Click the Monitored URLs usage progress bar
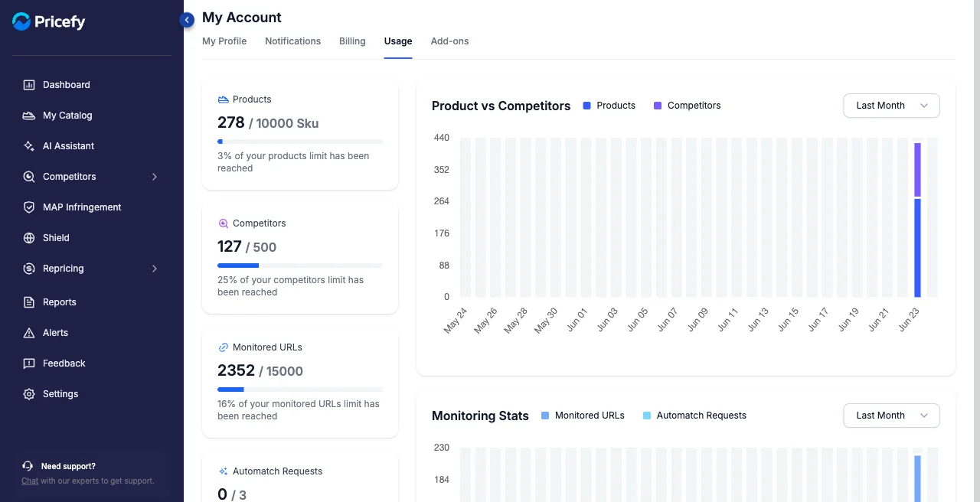The height and width of the screenshot is (502, 980). coord(300,390)
